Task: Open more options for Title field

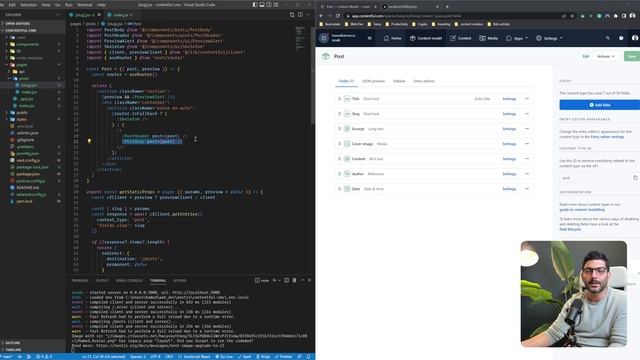Action: (x=527, y=99)
